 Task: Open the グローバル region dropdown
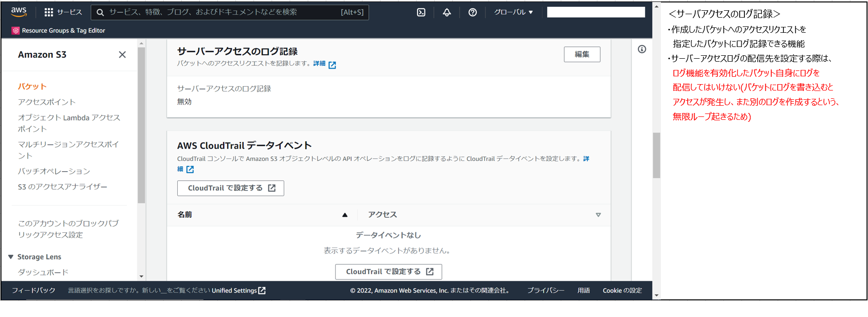(513, 12)
